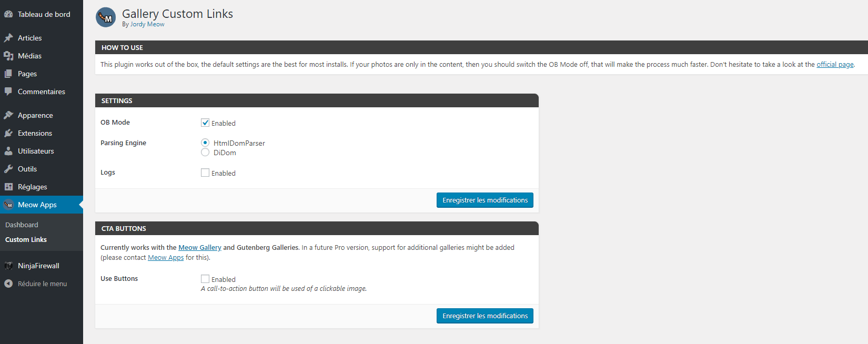The width and height of the screenshot is (868, 344).
Task: Save the Settings section with Enregistrer les modifications
Action: [x=485, y=200]
